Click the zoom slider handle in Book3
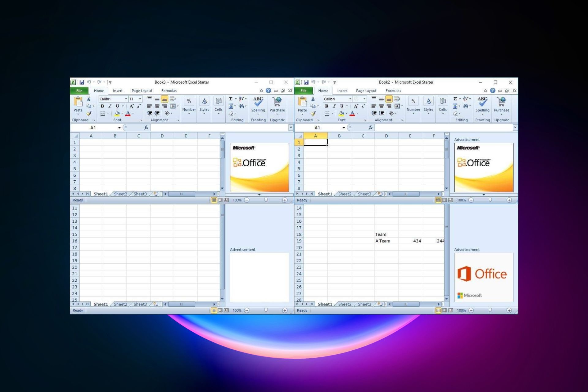The image size is (588, 392). tap(266, 200)
